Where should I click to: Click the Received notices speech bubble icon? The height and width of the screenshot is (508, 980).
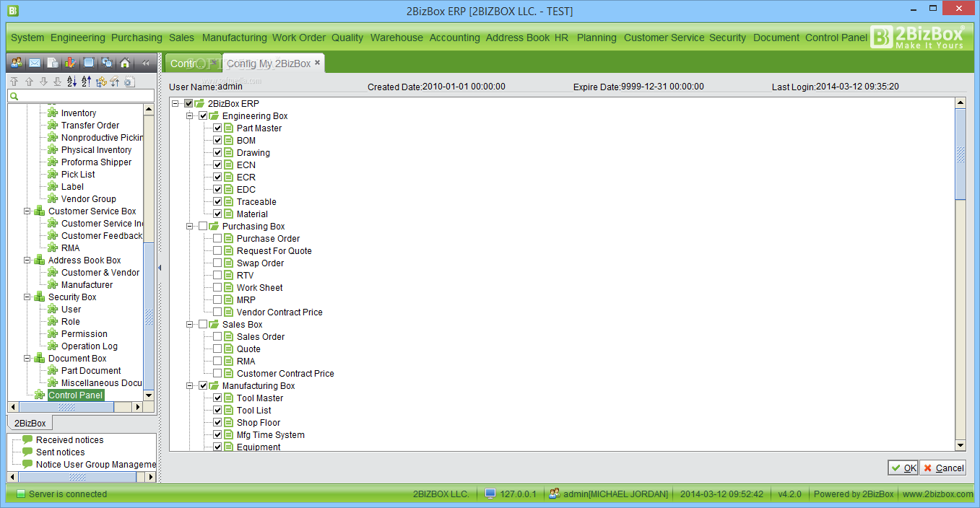tap(27, 439)
